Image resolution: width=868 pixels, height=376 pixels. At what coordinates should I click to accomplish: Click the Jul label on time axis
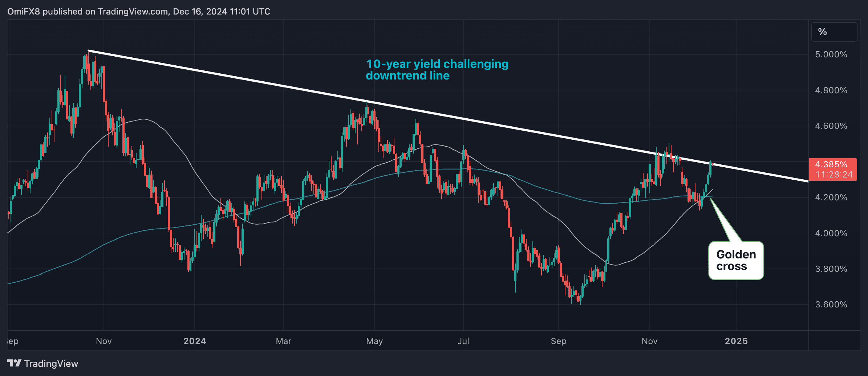coord(463,341)
